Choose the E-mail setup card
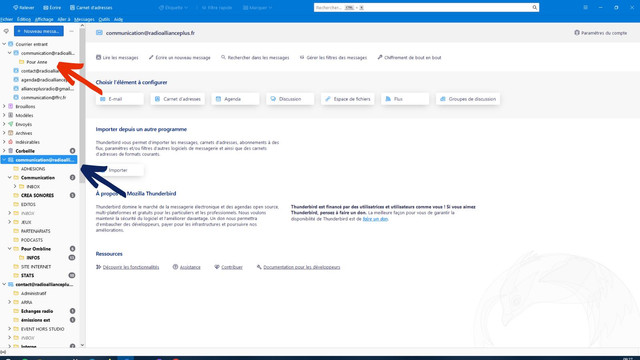Image resolution: width=640 pixels, height=360 pixels. click(120, 99)
